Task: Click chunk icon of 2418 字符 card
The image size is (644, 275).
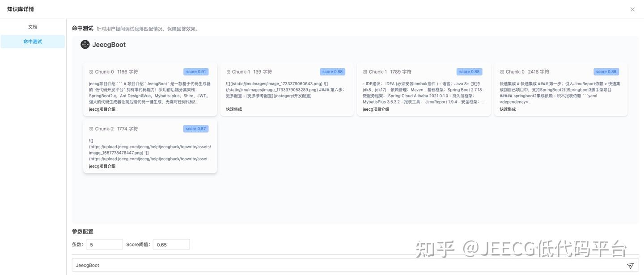Action: coord(502,72)
